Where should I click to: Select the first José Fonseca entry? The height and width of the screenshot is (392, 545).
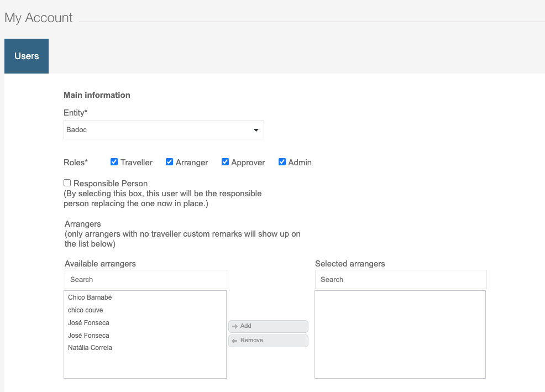coord(88,323)
